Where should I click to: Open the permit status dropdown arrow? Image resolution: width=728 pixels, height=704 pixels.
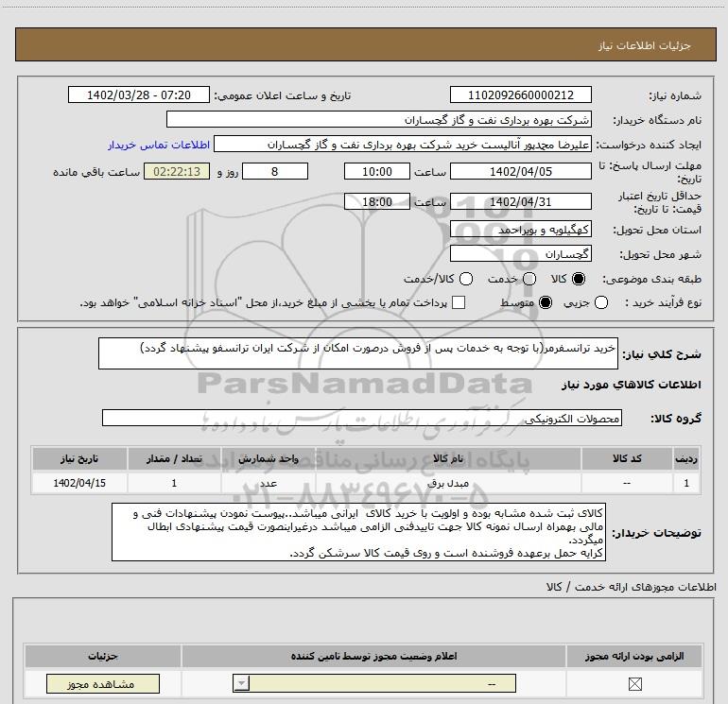tap(241, 683)
